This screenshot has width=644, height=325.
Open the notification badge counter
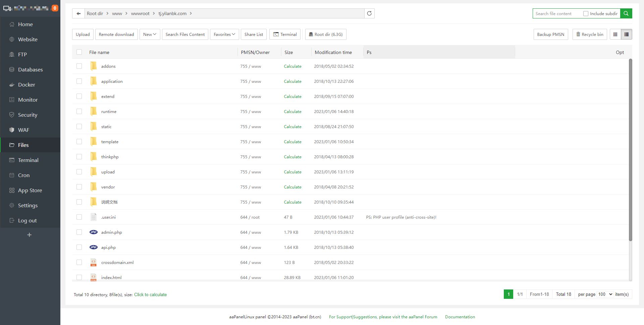click(x=55, y=8)
